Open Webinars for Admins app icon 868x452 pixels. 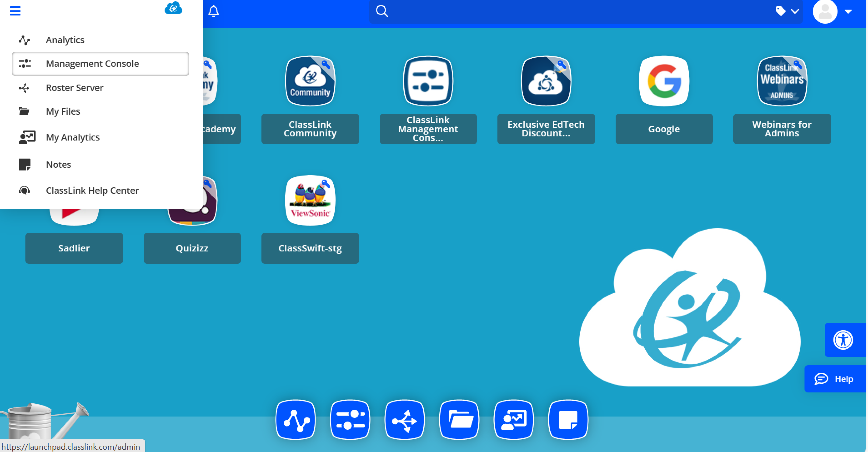[781, 81]
